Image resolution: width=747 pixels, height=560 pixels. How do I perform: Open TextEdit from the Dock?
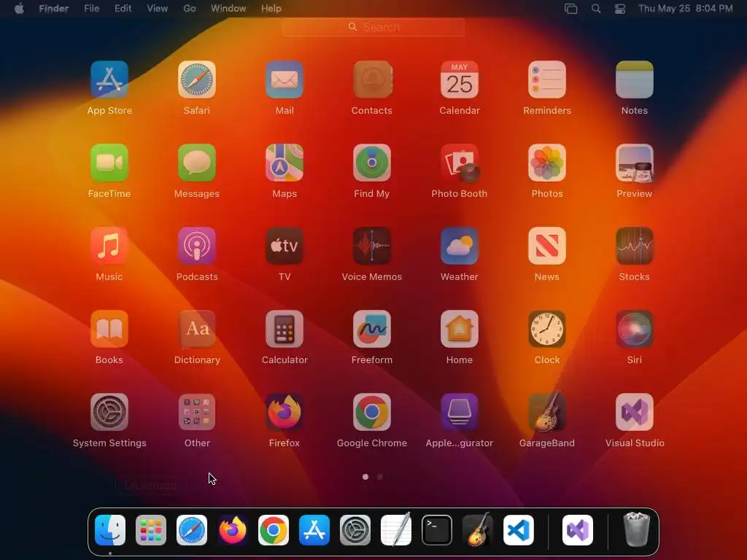[396, 530]
